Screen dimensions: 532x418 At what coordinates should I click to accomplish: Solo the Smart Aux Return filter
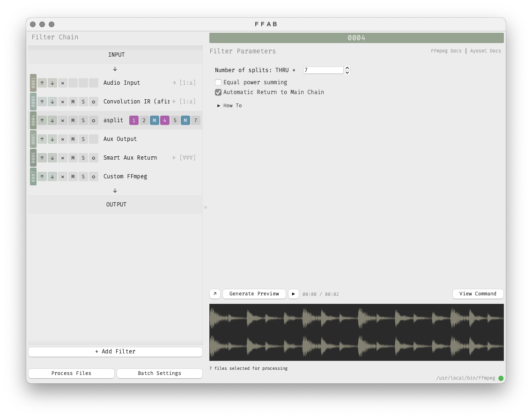(83, 158)
